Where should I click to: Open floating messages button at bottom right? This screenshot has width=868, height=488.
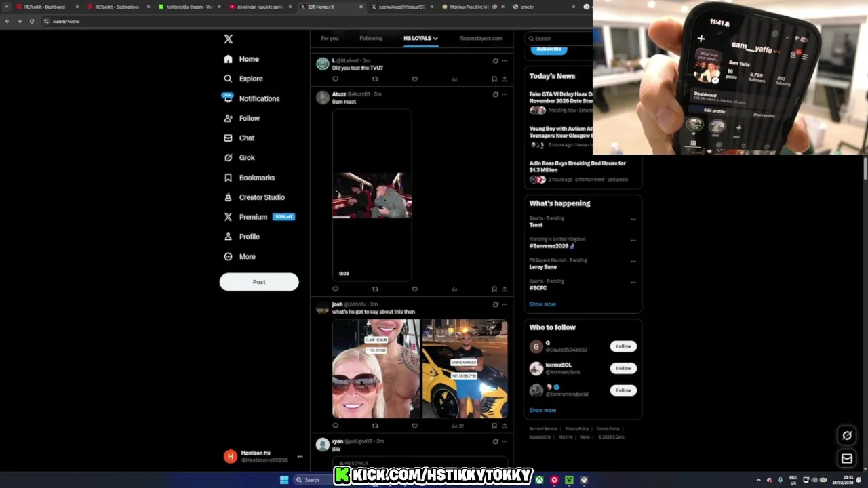847,459
